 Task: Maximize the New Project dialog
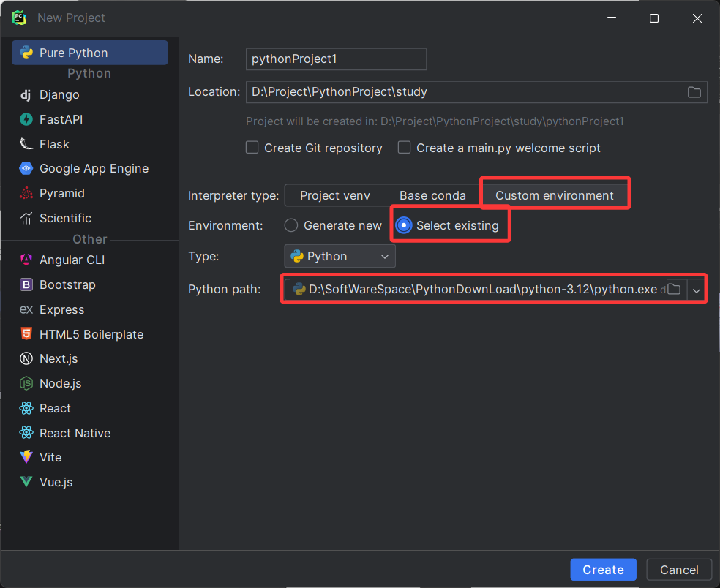point(654,18)
